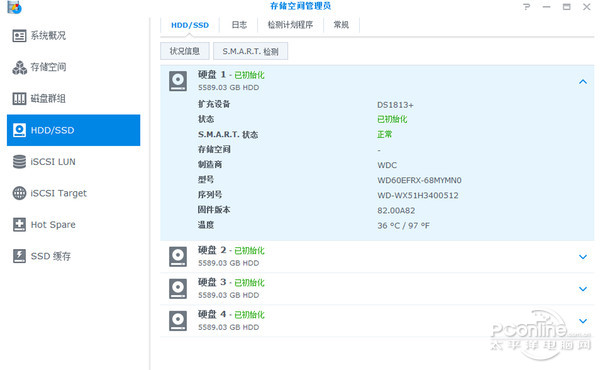This screenshot has width=600, height=370.
Task: Click the DS1813+ expansion device value
Action: coord(395,105)
